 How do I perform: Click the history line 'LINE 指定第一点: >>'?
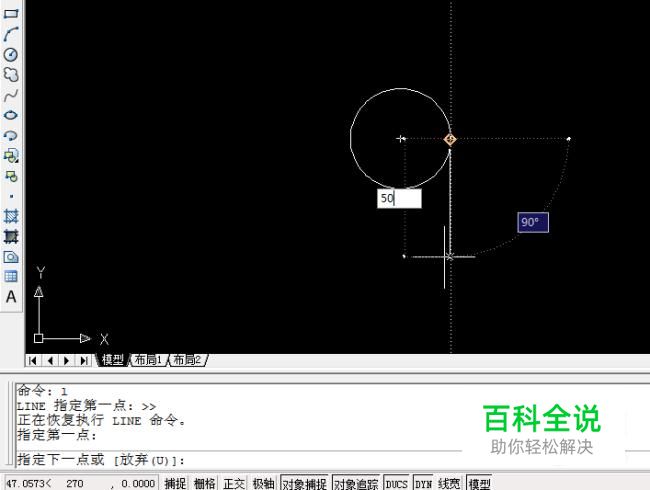click(x=87, y=406)
